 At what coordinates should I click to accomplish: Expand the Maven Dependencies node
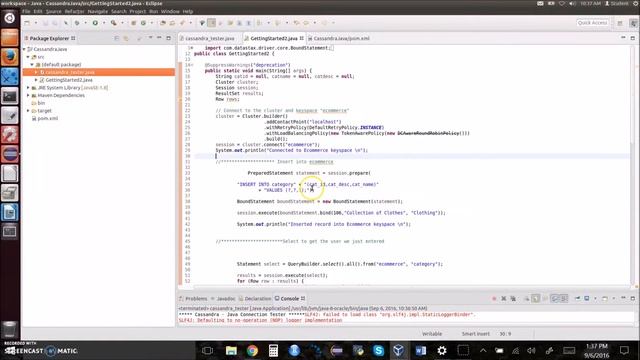(x=28, y=96)
